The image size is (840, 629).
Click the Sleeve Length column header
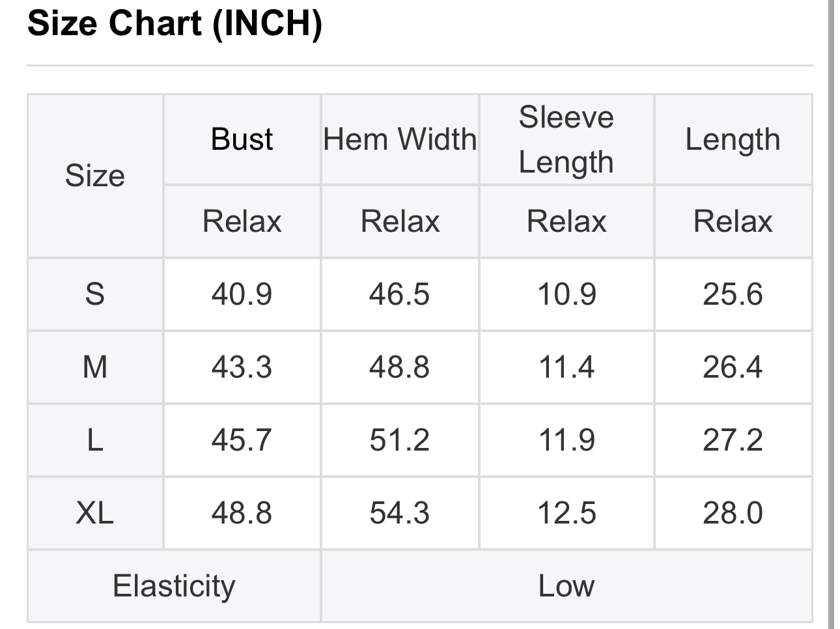[567, 139]
